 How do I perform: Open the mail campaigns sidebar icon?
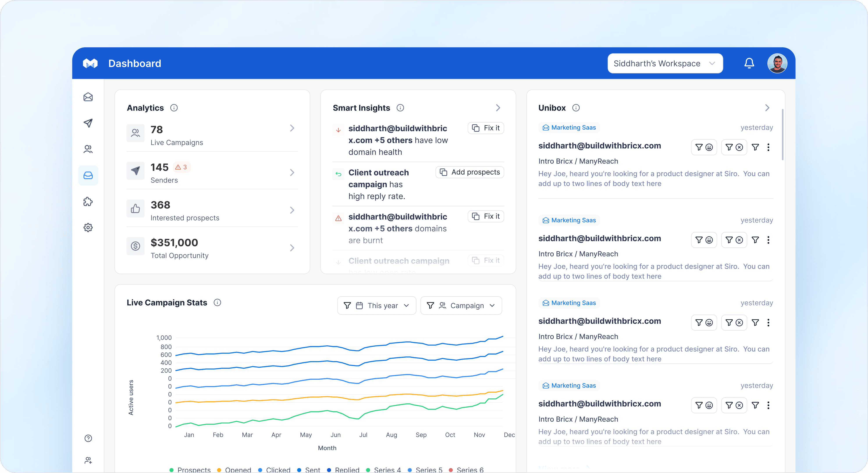[88, 97]
